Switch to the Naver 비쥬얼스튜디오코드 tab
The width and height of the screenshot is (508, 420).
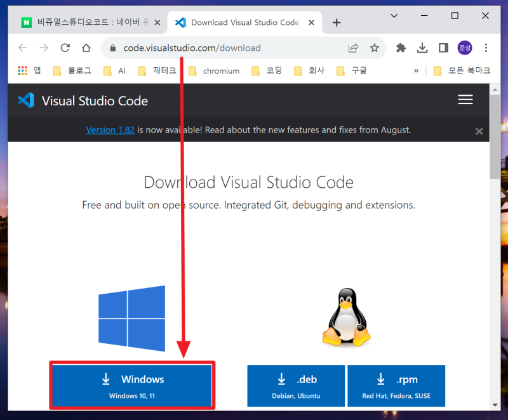coord(87,22)
